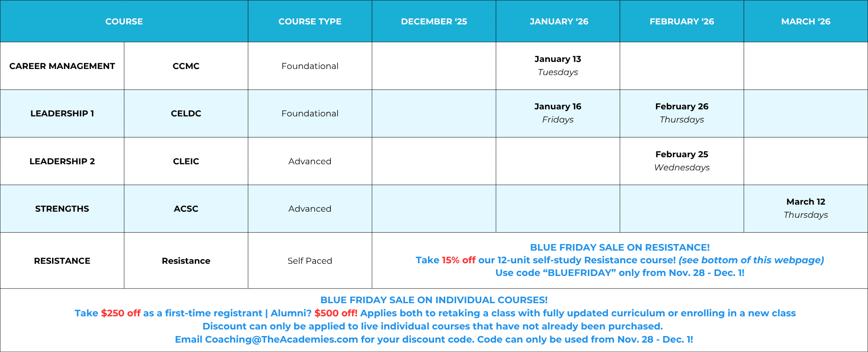Select the February 26 Thursdays session

[681, 113]
